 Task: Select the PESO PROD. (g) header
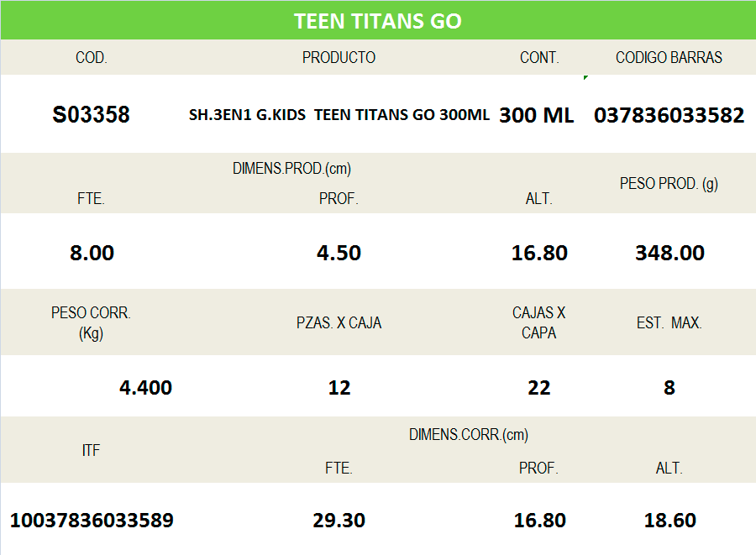[x=669, y=184]
